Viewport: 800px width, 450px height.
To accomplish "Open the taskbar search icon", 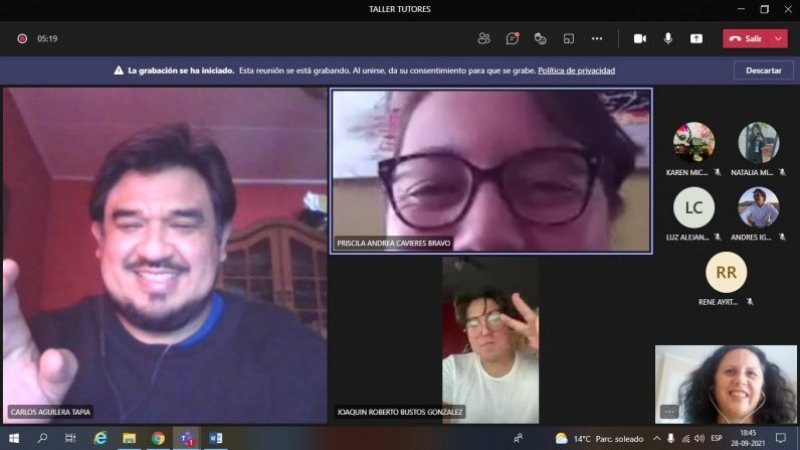I will point(42,438).
